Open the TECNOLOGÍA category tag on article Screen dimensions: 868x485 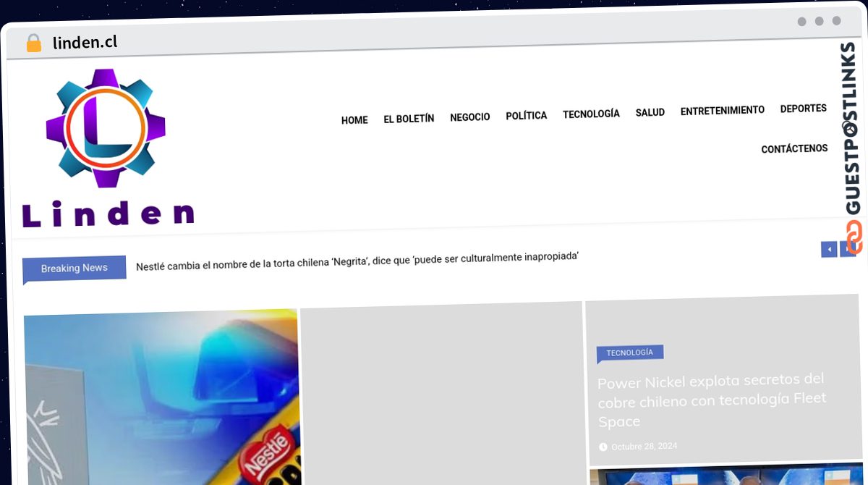pos(630,353)
